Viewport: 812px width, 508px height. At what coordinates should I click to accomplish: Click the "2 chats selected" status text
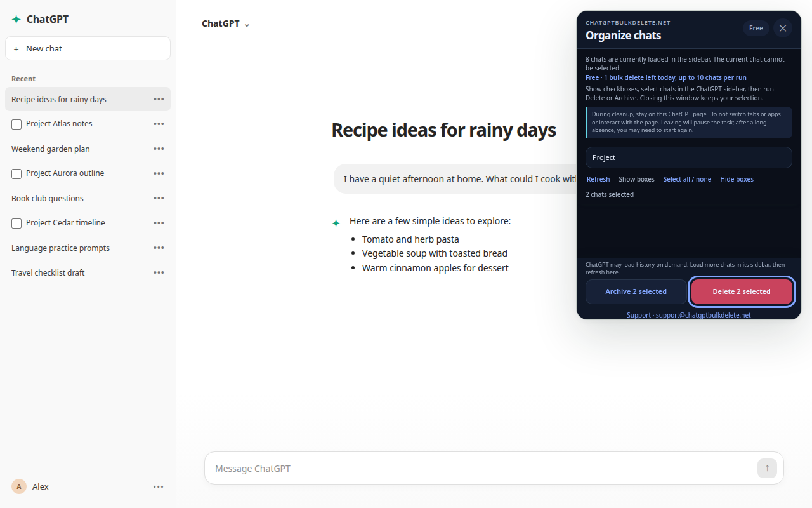pos(610,194)
